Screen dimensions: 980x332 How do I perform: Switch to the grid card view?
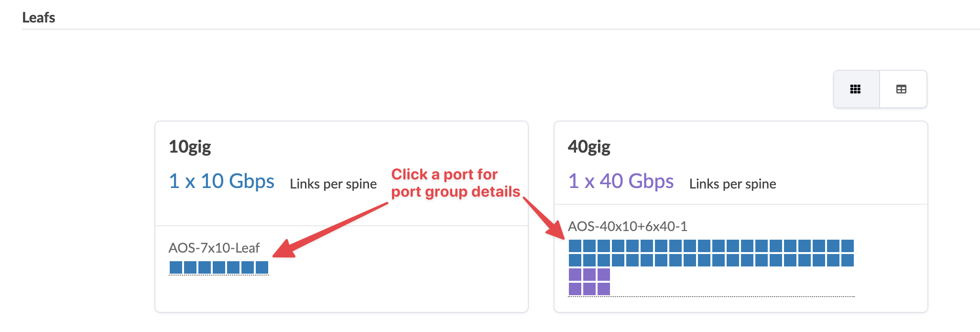(x=856, y=89)
